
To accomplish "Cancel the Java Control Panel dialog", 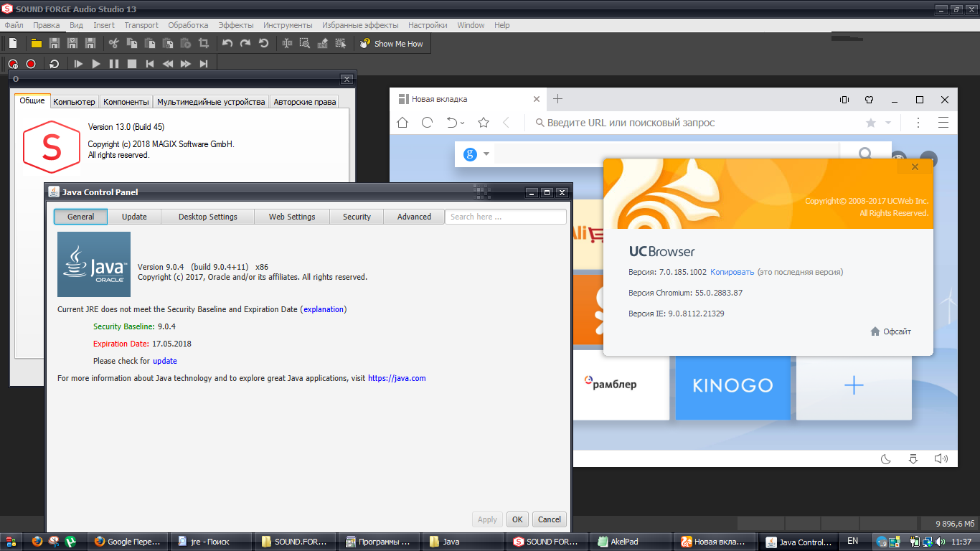I will pos(550,519).
